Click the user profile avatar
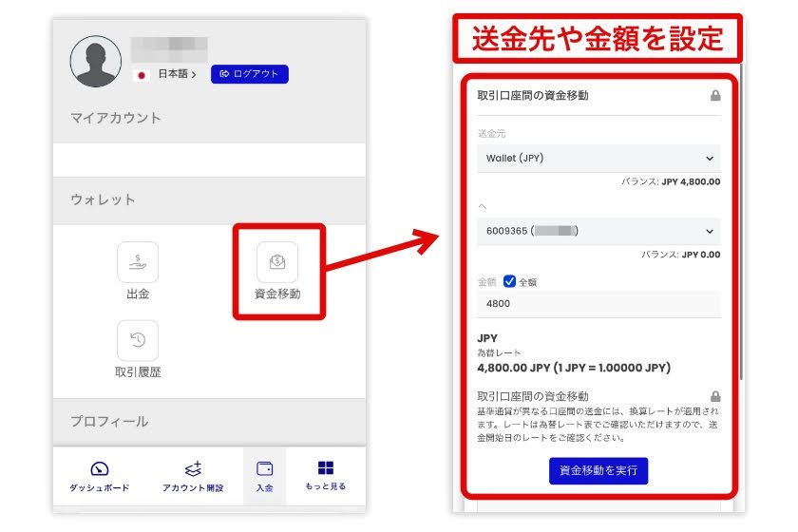Screen dimensions: 798x532 [x=96, y=62]
